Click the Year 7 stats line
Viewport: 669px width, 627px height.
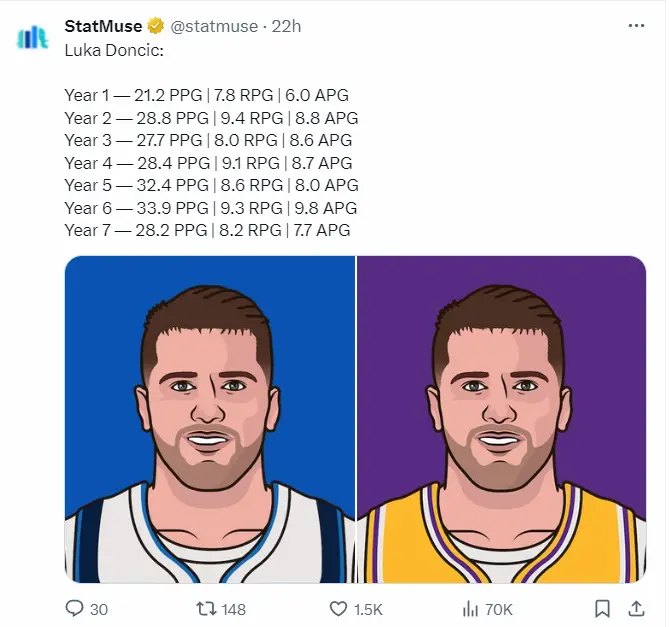[207, 230]
